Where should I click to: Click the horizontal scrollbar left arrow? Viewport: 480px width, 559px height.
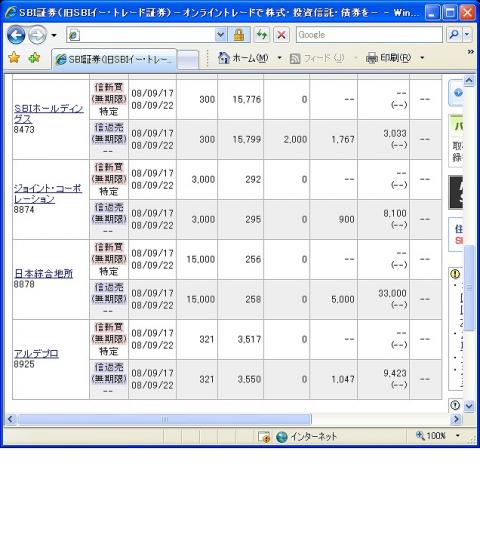tap(10, 419)
